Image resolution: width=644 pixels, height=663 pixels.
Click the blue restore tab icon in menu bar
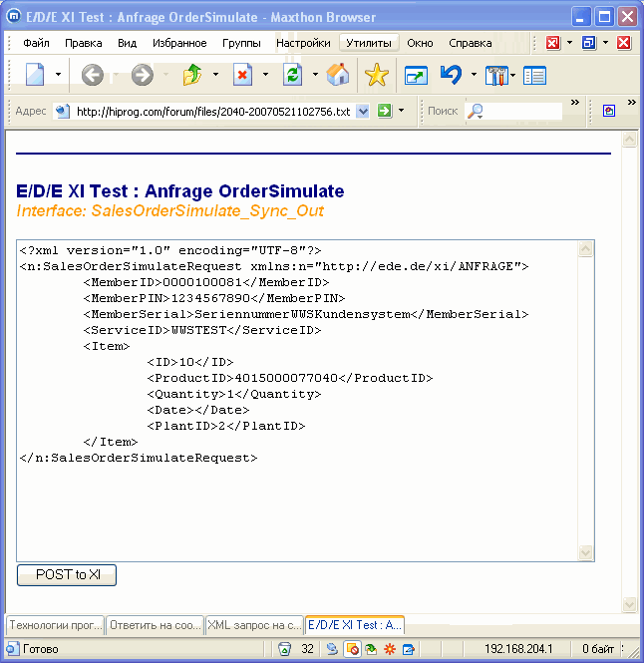pos(588,43)
